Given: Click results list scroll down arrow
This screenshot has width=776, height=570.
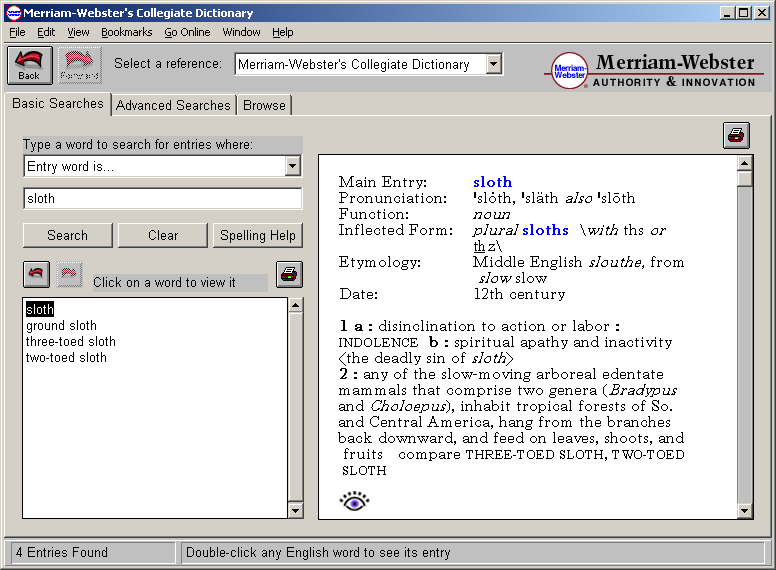Looking at the screenshot, I should point(295,511).
